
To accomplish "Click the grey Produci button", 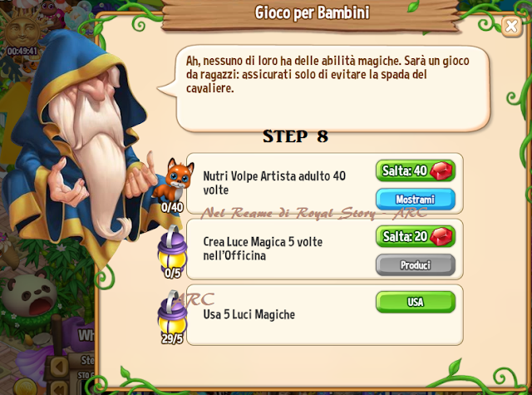I will click(416, 264).
